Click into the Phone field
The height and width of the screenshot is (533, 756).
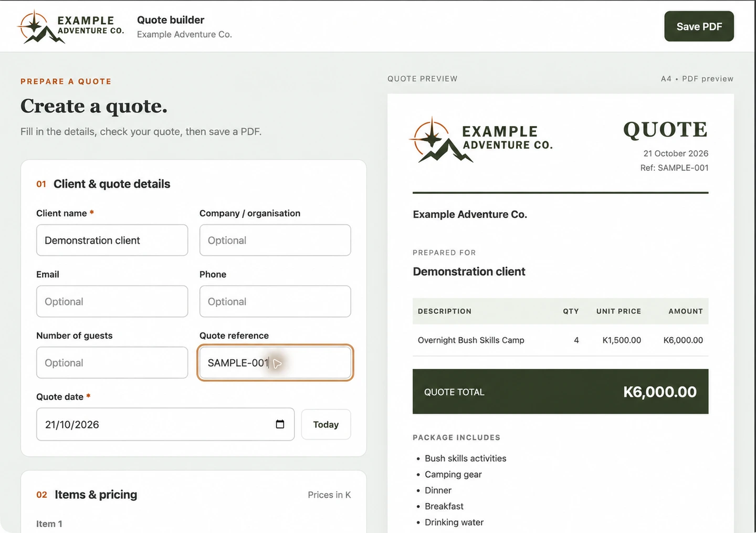click(275, 301)
